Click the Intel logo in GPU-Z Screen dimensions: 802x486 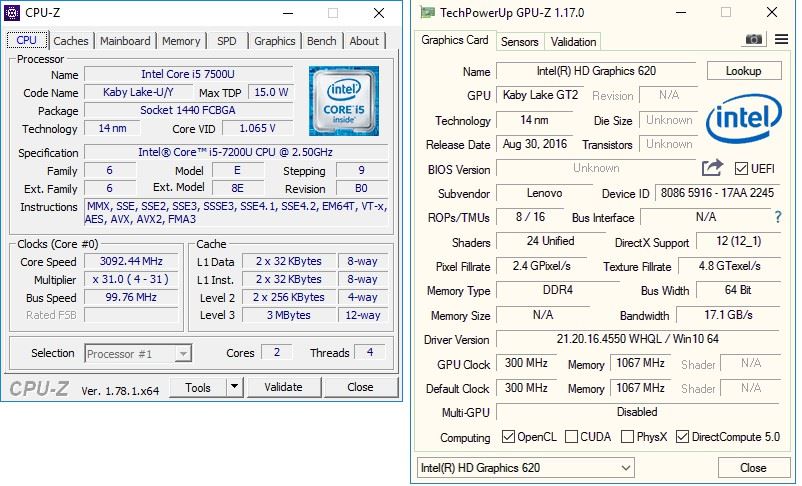744,118
